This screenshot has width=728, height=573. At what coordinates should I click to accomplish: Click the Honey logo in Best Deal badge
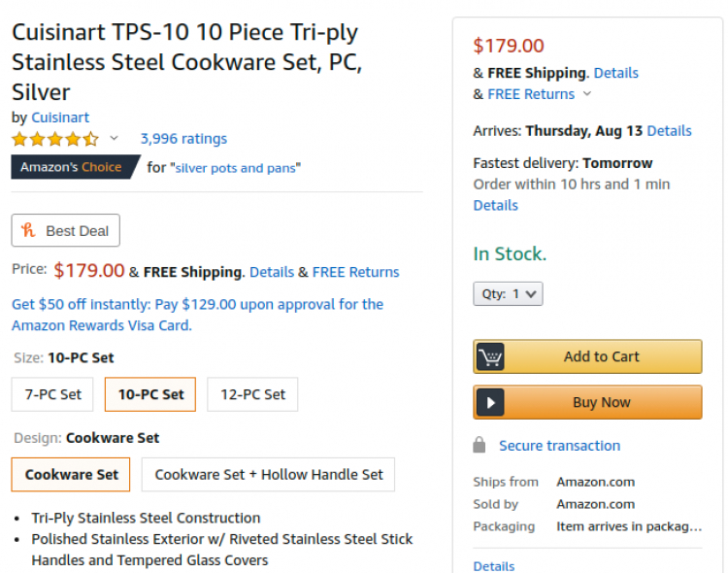[x=28, y=230]
